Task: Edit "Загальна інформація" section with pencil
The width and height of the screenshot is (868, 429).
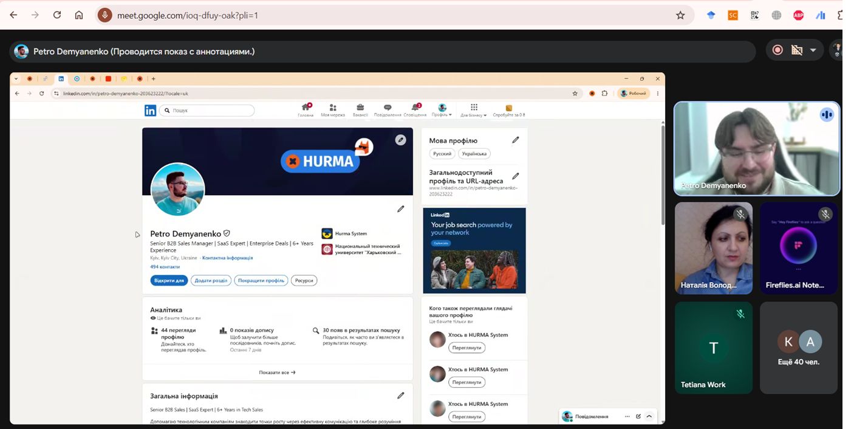Action: tap(400, 396)
